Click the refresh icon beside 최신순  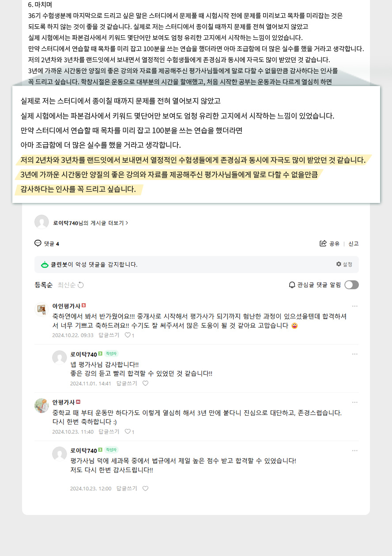pos(81,285)
